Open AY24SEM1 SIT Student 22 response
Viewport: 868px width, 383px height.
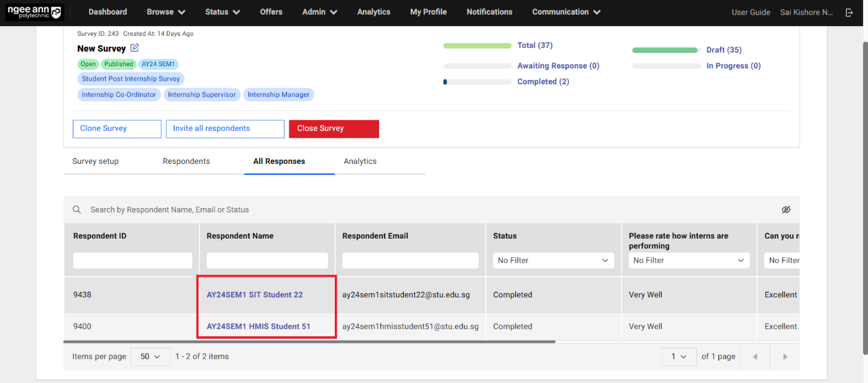click(254, 295)
